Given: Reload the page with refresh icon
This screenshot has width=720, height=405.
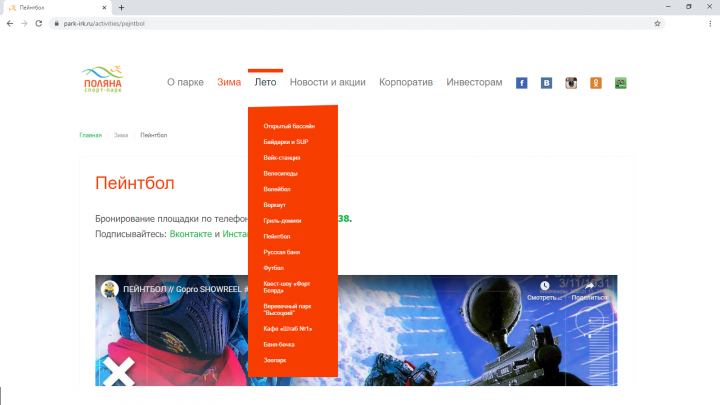Looking at the screenshot, I should point(39,23).
